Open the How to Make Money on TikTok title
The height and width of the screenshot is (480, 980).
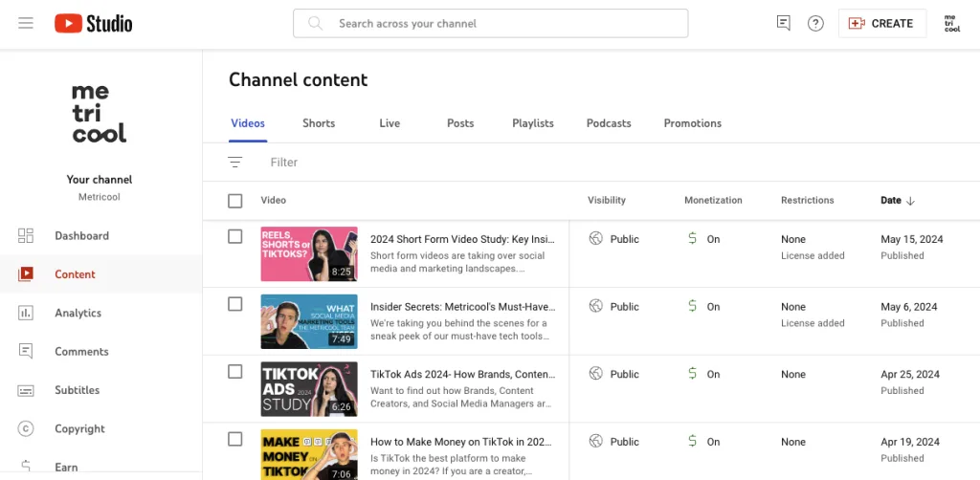point(461,442)
